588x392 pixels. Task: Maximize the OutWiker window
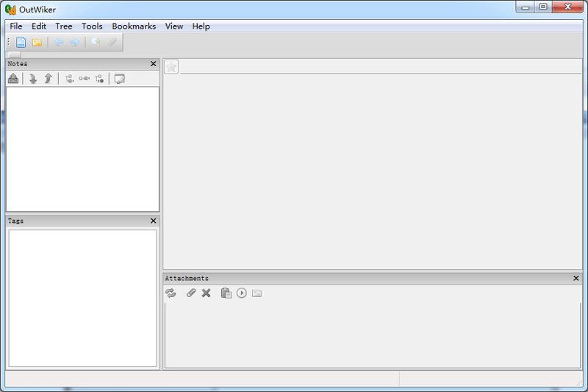(x=543, y=7)
